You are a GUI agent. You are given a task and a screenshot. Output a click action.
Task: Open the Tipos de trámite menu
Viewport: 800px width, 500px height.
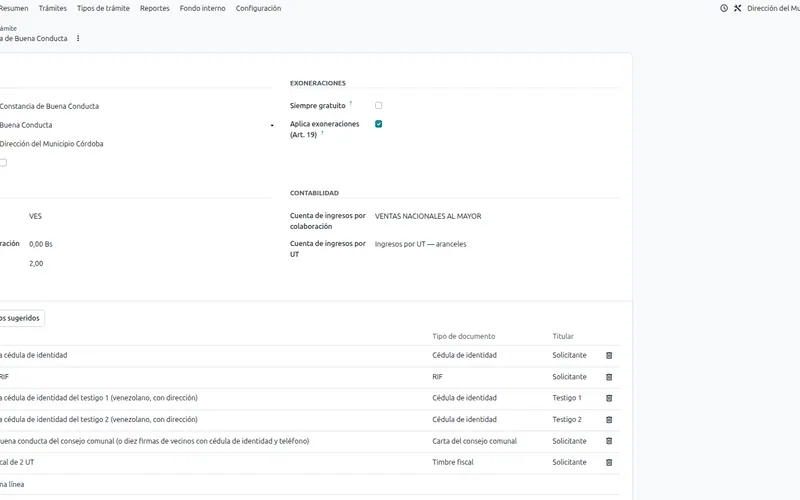pyautogui.click(x=103, y=8)
